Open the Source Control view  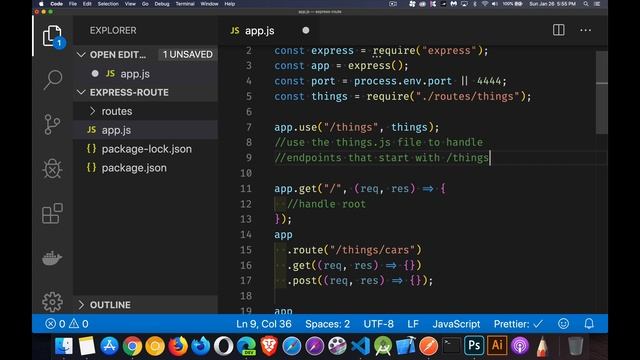52,124
